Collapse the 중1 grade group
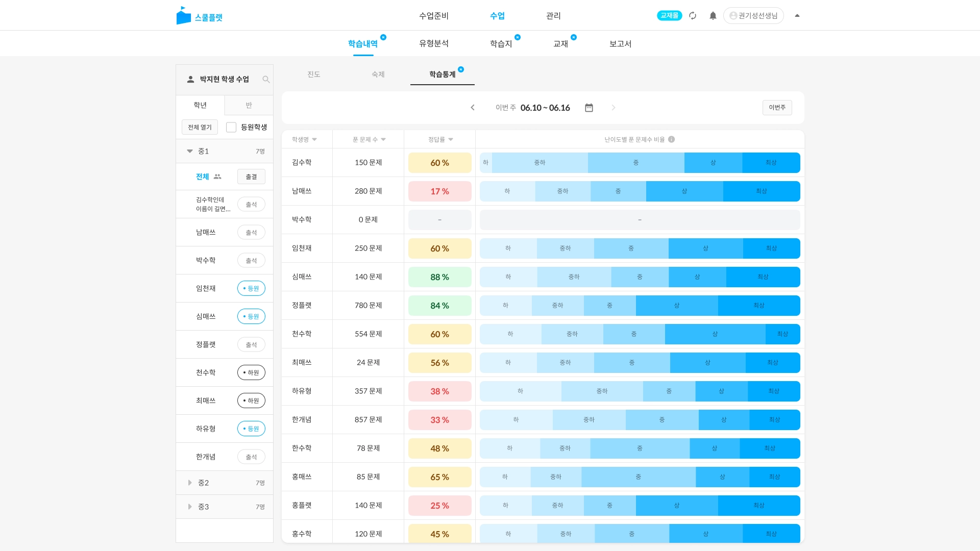Screen dimensions: 980x551 pyautogui.click(x=190, y=151)
